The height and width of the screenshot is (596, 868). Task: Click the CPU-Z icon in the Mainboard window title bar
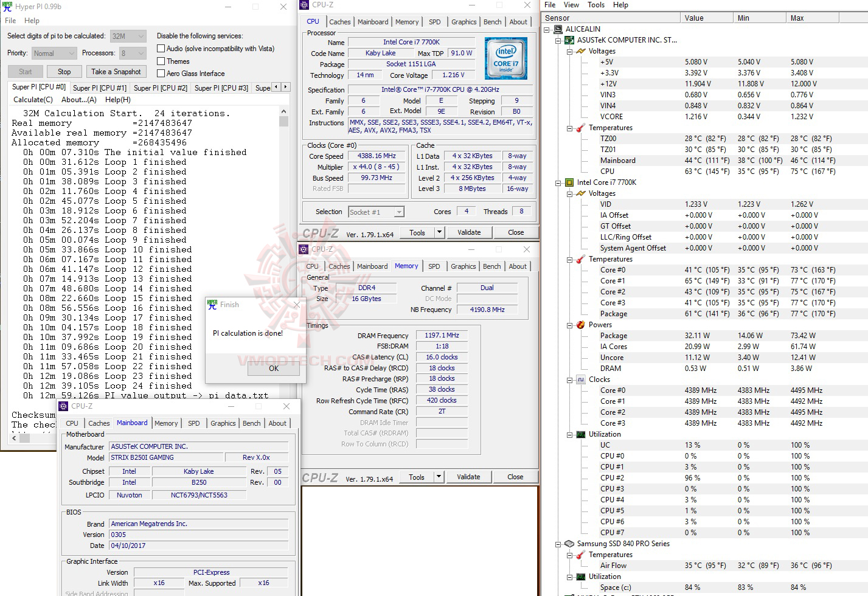coord(64,406)
